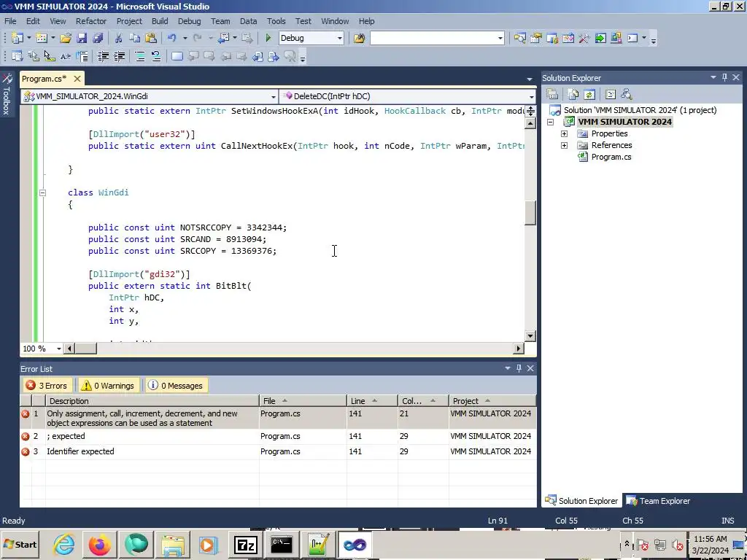Open the Debug configuration dropdown
The height and width of the screenshot is (560, 747).
tap(340, 38)
